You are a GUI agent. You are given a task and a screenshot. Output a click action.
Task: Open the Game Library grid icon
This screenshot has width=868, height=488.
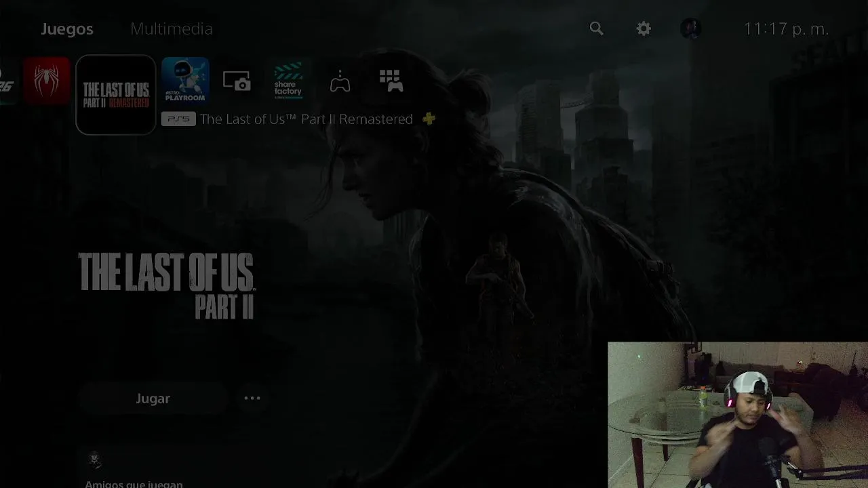tap(391, 81)
